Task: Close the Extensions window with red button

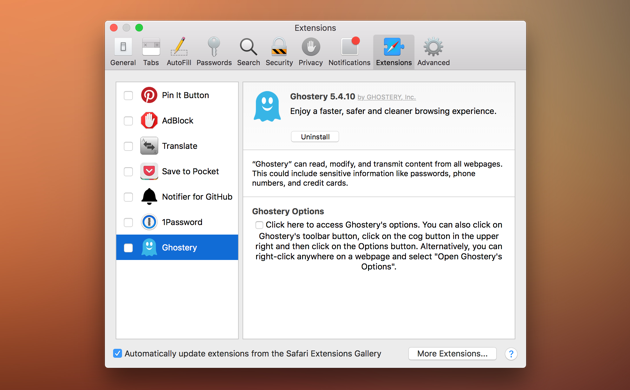Action: [x=114, y=28]
